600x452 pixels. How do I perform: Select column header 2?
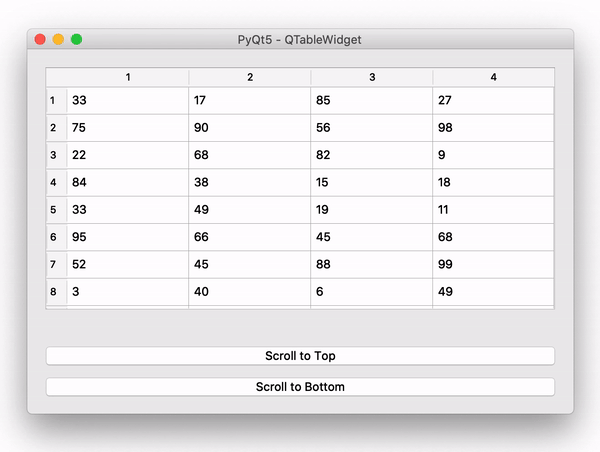(250, 77)
